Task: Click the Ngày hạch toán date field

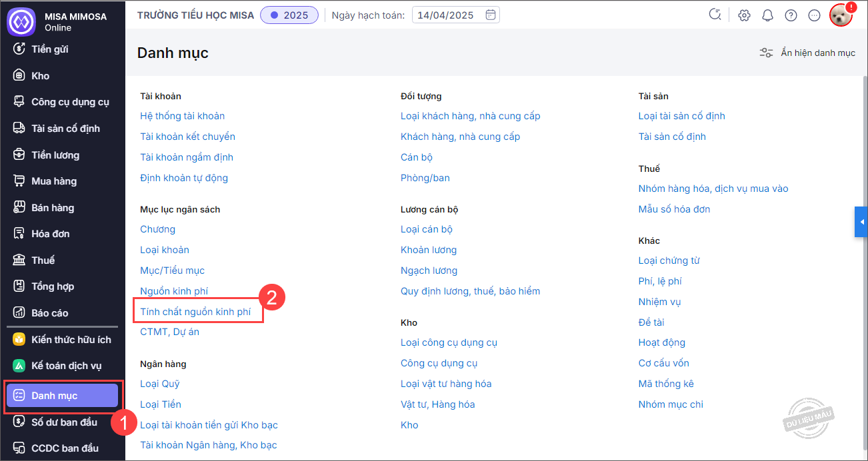Action: (x=447, y=15)
